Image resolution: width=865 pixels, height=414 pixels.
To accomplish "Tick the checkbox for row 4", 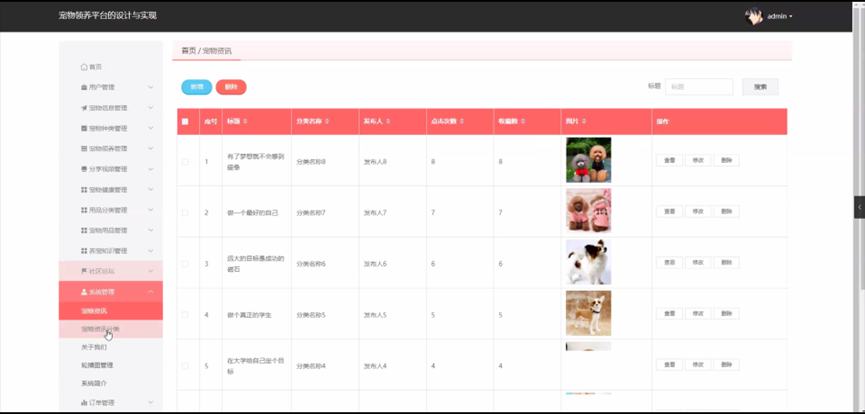I will [185, 315].
